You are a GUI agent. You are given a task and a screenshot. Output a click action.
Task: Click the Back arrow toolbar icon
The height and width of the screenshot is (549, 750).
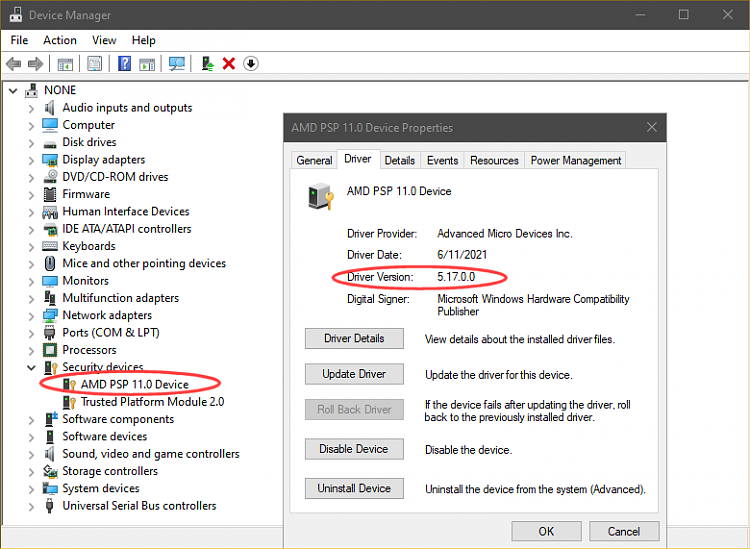14,63
